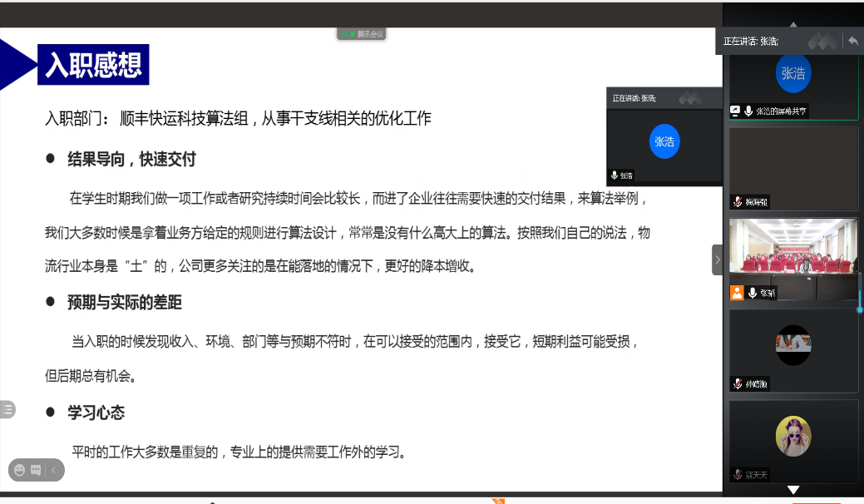
Task: Click the 正在讲话 speaker label in sidebar
Action: [751, 41]
